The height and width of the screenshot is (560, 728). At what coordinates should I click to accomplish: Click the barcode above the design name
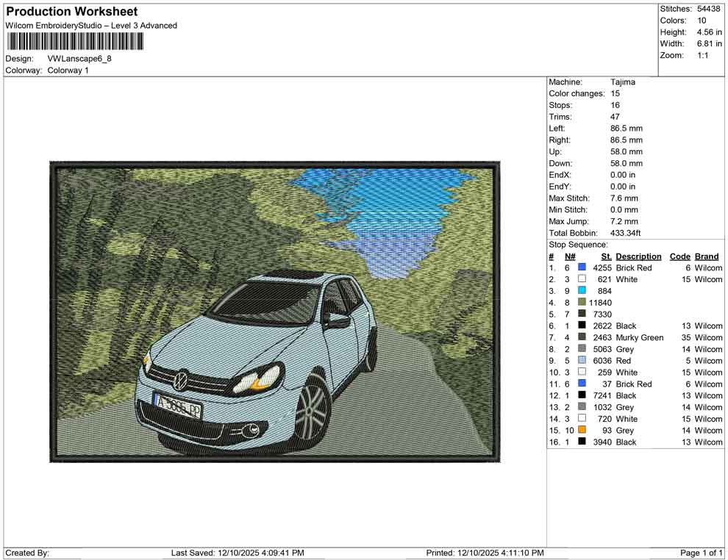pos(74,40)
